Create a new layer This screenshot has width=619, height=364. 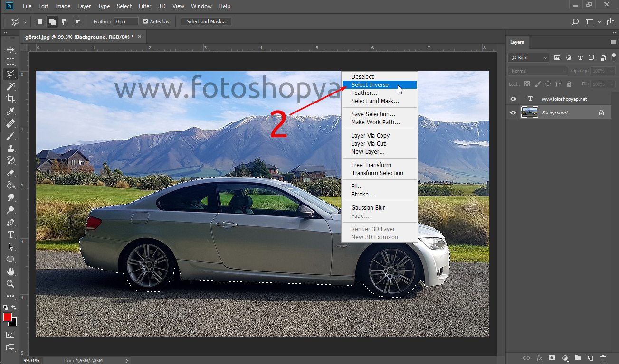coord(590,358)
